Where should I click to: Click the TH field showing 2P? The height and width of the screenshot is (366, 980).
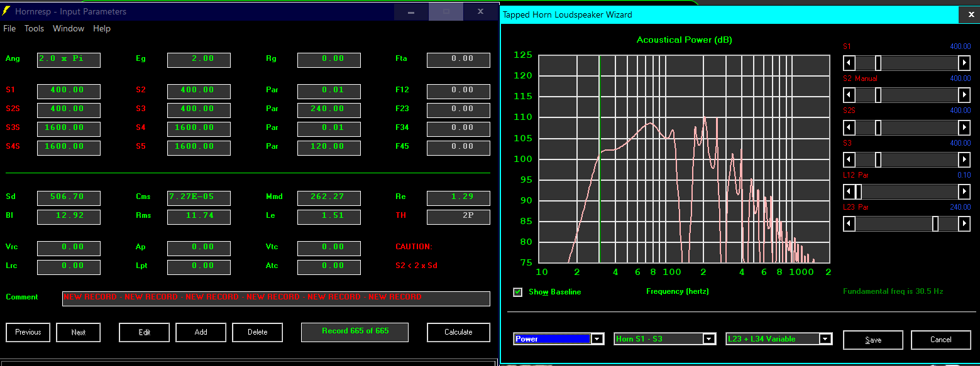click(x=458, y=217)
